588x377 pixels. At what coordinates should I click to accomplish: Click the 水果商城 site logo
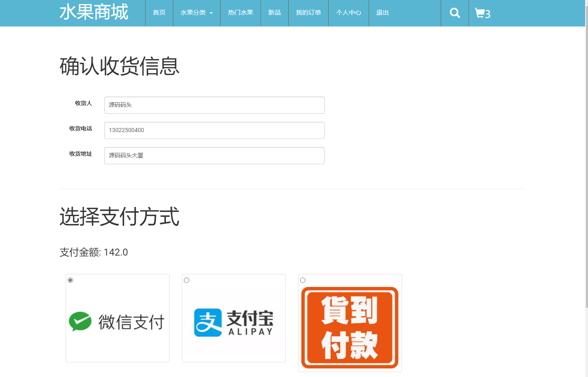[94, 13]
